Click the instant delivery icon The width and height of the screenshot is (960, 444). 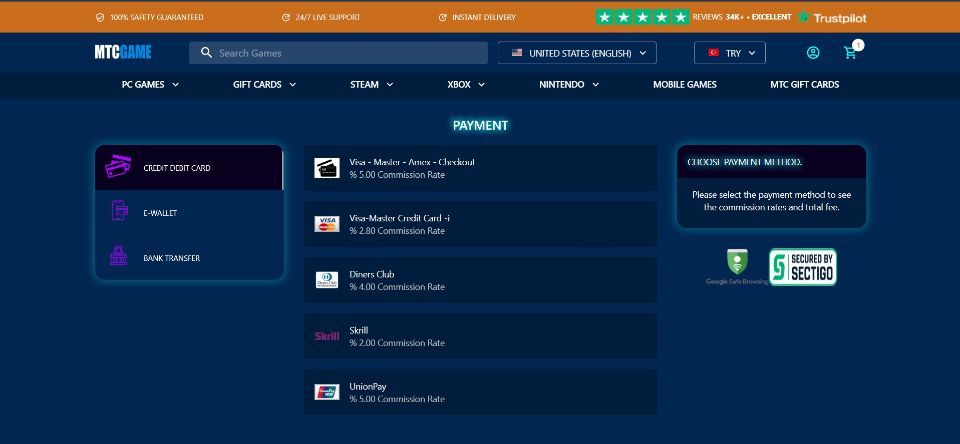(x=443, y=17)
